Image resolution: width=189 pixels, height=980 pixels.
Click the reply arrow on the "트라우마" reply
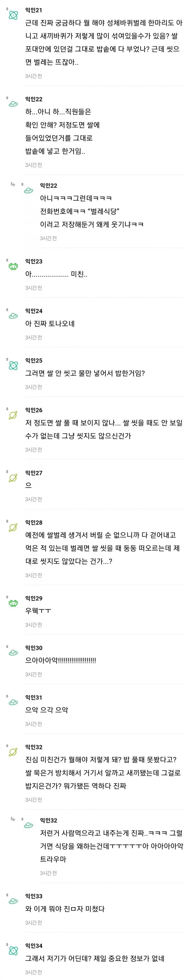(x=13, y=819)
